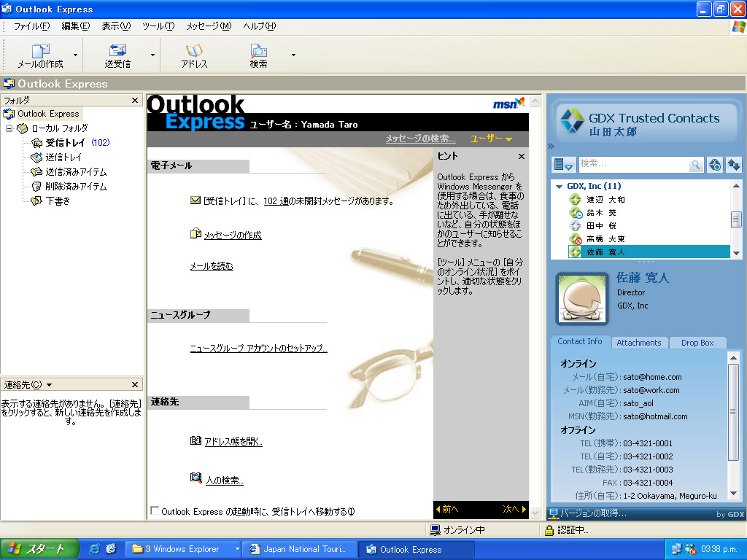Viewport: 747px width, 560px height.
Task: Open the GDX list view dropdown button
Action: [563, 165]
